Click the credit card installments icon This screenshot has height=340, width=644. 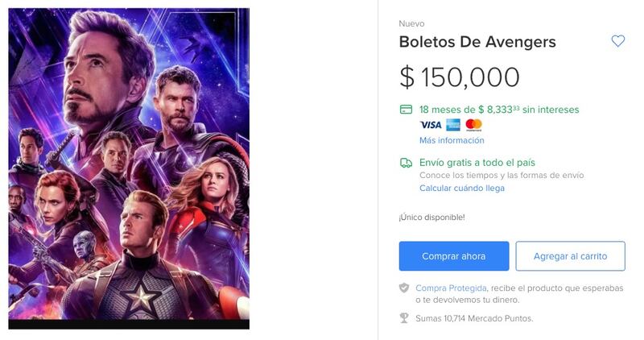click(x=406, y=110)
